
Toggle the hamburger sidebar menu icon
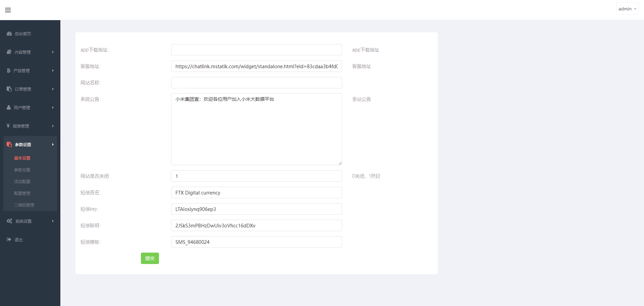pyautogui.click(x=8, y=10)
